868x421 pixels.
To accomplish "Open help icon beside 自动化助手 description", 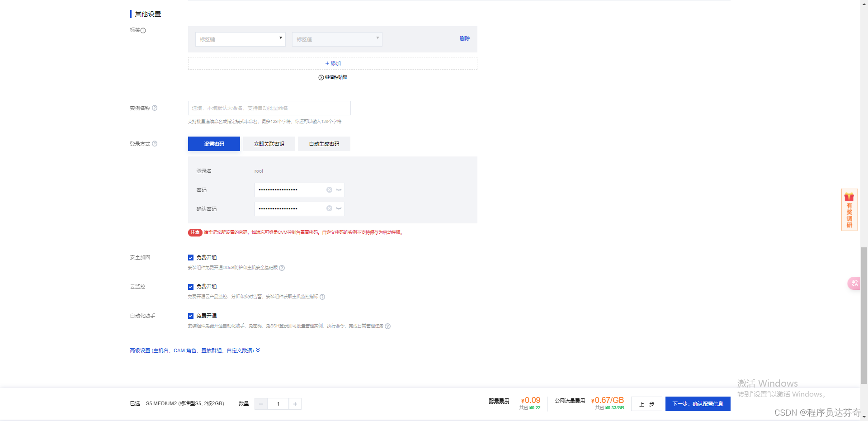I will 388,326.
